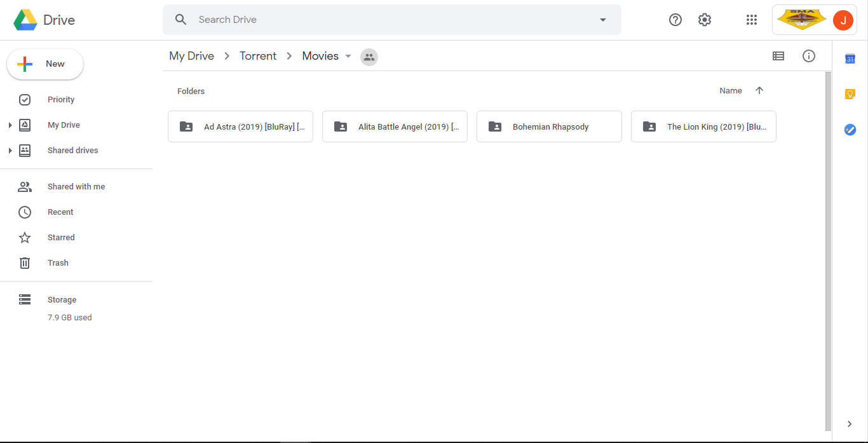
Task: Click the 7.9 GB used text
Action: point(70,318)
